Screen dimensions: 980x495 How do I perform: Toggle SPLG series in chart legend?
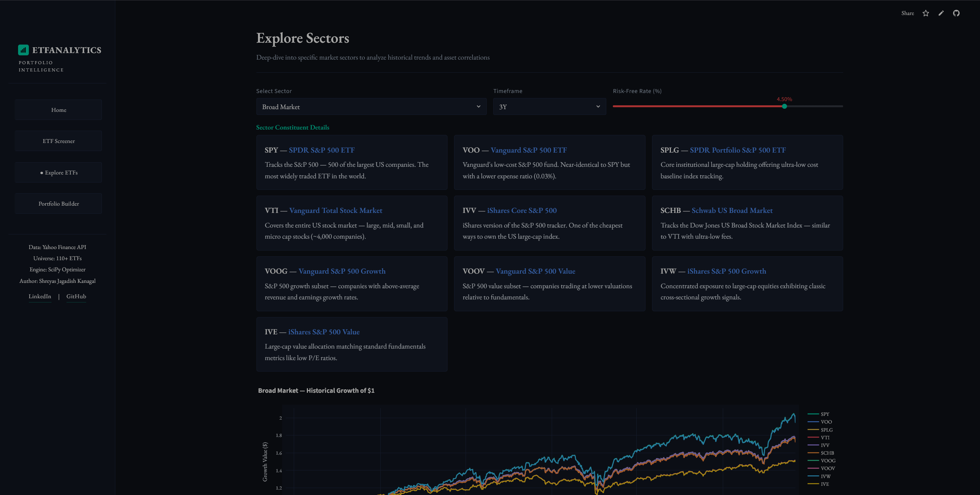coord(820,430)
